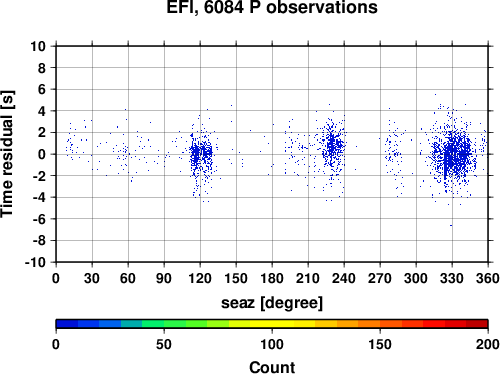The height and width of the screenshot is (374, 500).
Task: Click the dark blue colorbar segment at 0
Action: coord(67,324)
